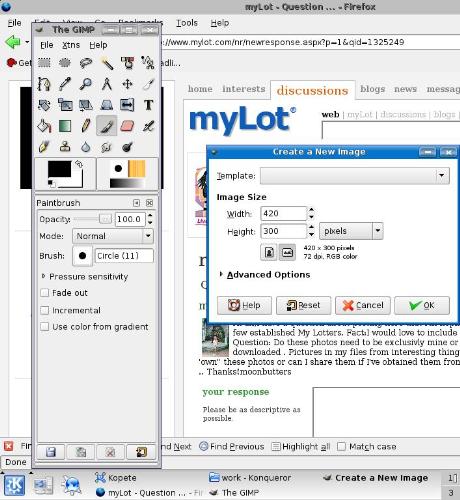Select the Move tool
The height and width of the screenshot is (500, 460).
[x=127, y=84]
